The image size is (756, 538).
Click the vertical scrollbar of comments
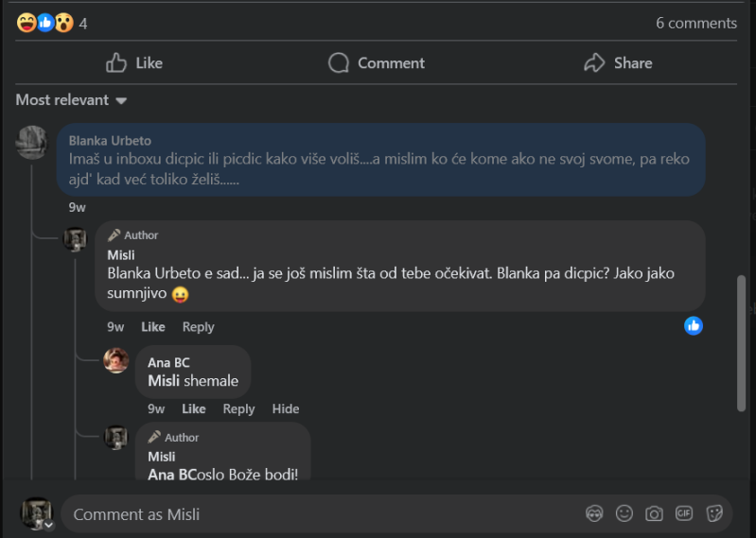pos(742,343)
